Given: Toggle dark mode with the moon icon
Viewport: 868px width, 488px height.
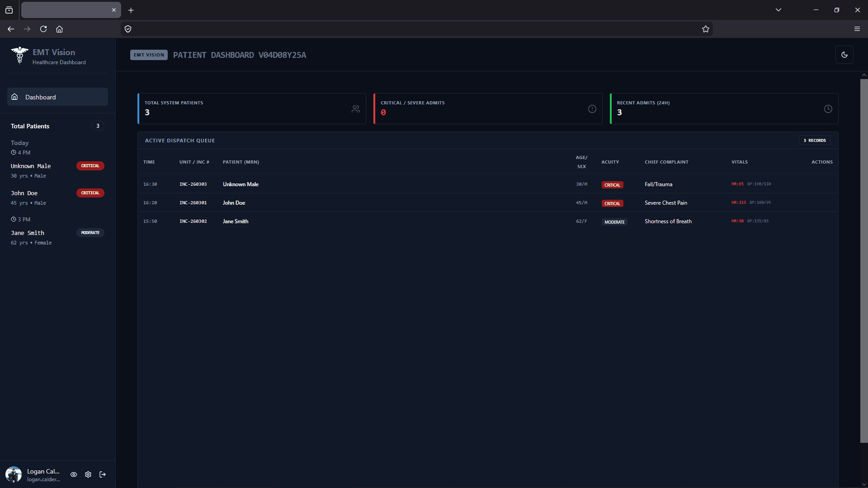Looking at the screenshot, I should click(x=844, y=55).
